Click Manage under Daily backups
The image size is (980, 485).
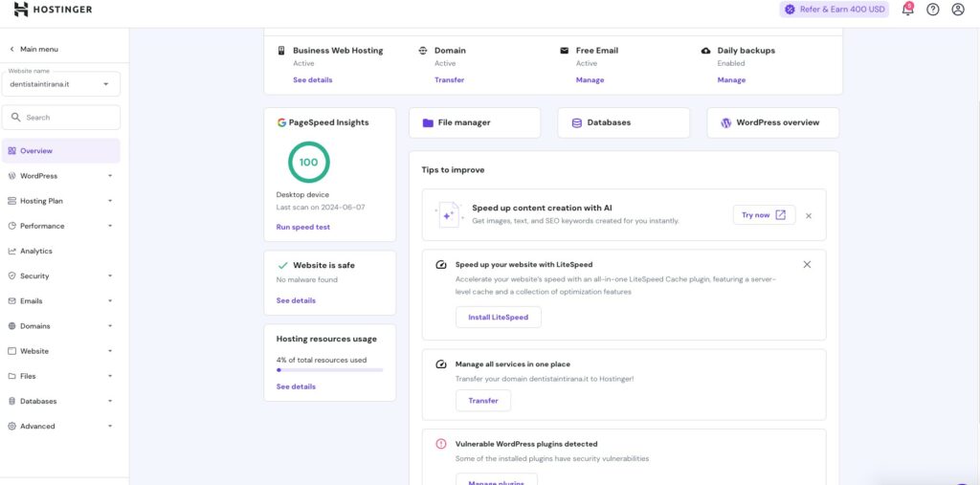731,80
